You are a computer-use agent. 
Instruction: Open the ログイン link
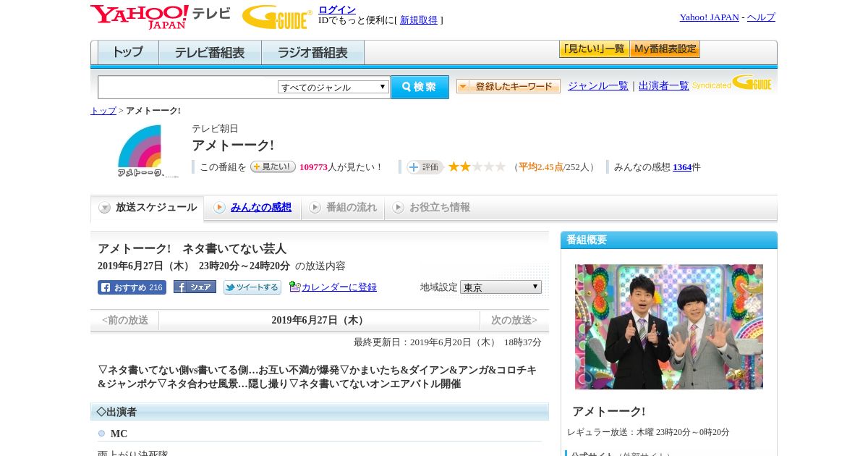337,9
